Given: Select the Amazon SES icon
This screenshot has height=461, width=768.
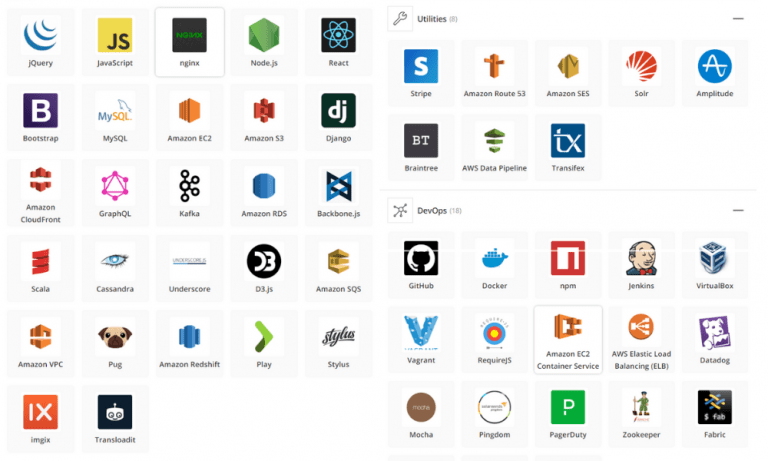Looking at the screenshot, I should pos(568,66).
